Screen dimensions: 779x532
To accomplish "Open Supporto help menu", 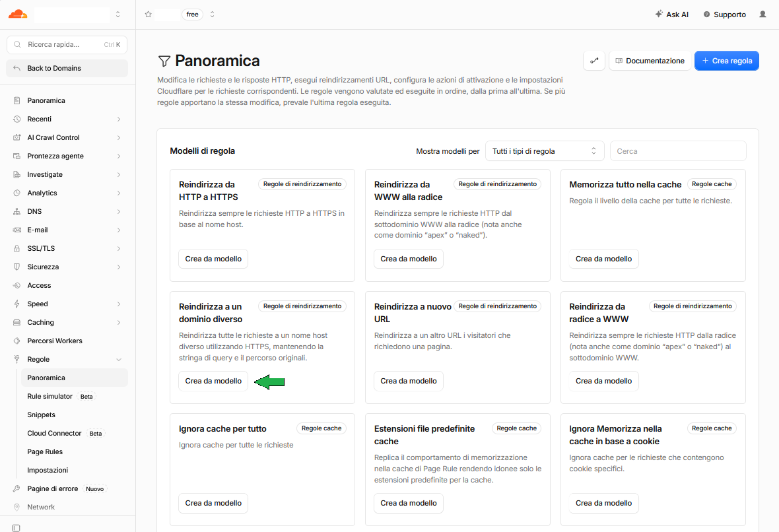I will (724, 15).
